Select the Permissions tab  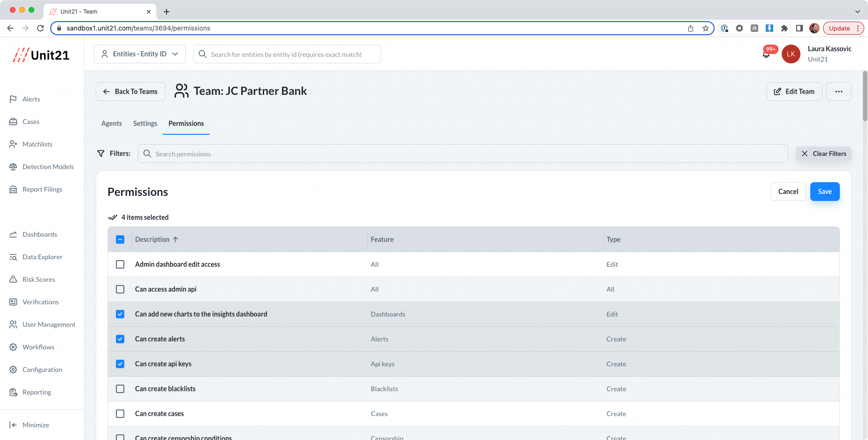[x=186, y=124]
